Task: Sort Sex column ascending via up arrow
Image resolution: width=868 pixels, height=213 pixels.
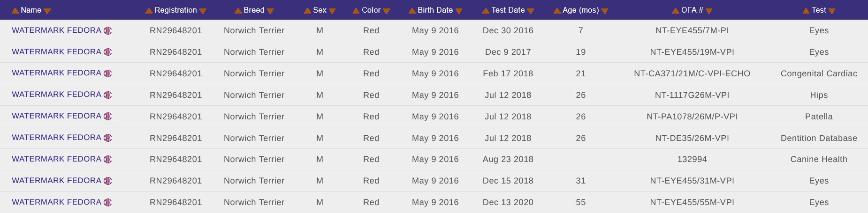Action: pyautogui.click(x=307, y=11)
